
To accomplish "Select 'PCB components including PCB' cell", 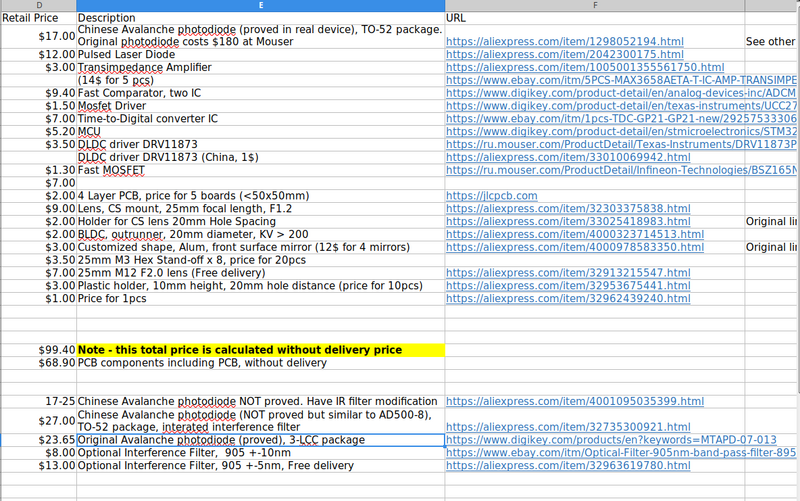I will click(x=261, y=363).
